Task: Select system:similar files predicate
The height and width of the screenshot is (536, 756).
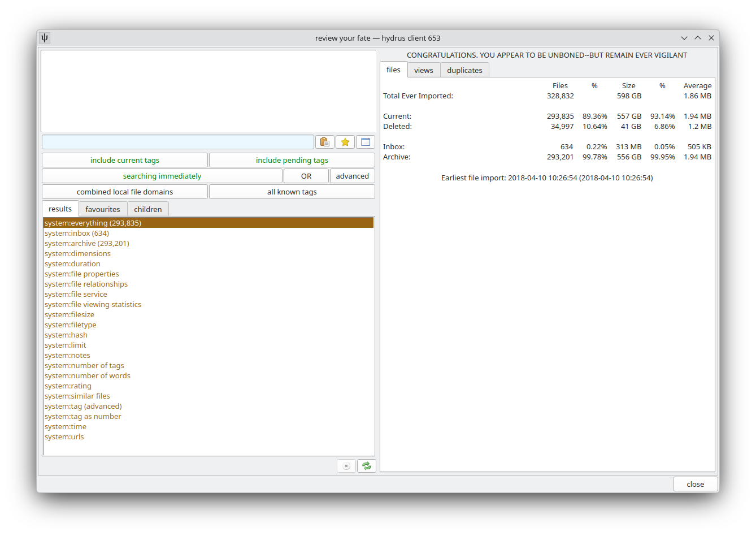Action: click(x=208, y=396)
